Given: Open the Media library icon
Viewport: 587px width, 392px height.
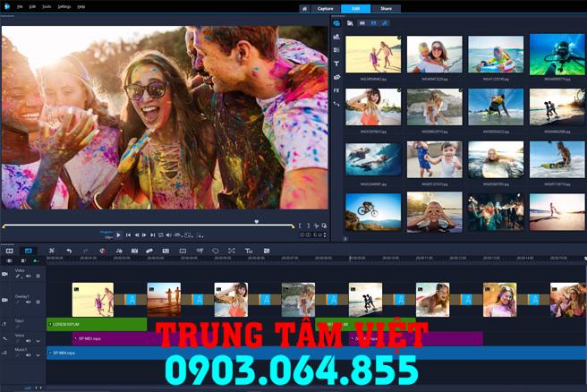Looking at the screenshot, I should point(336,23).
